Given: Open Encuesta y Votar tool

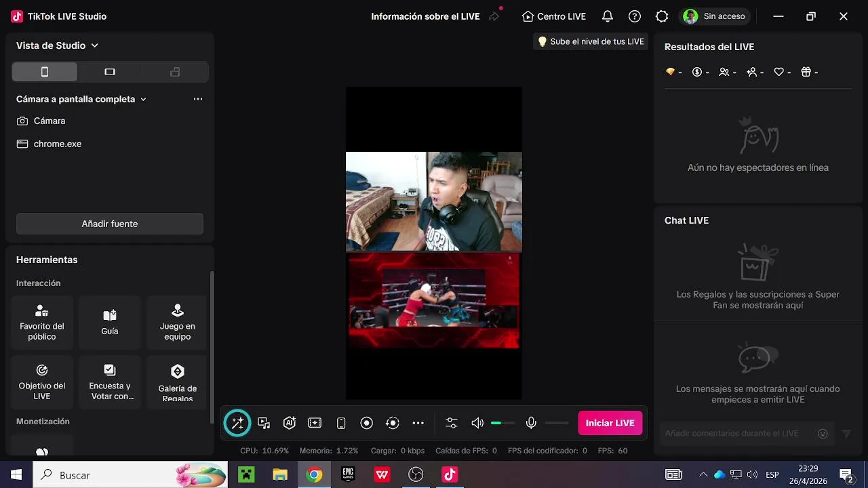Looking at the screenshot, I should tap(110, 382).
